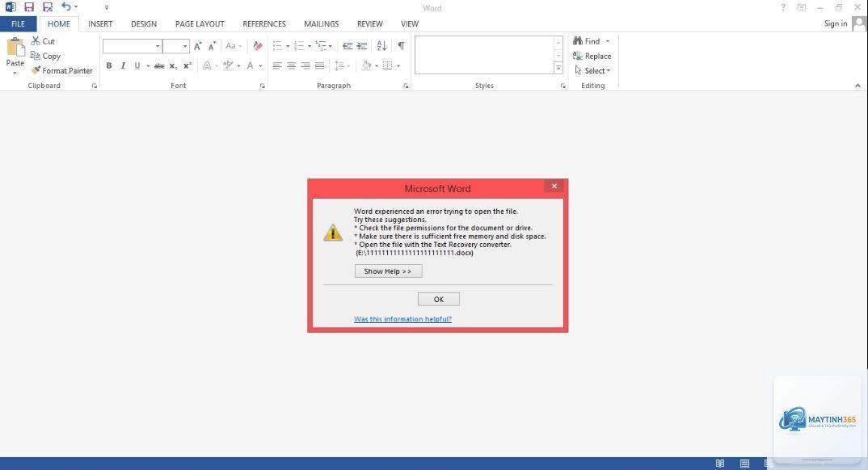
Task: Open the font name combo box dropdown
Action: [158, 46]
